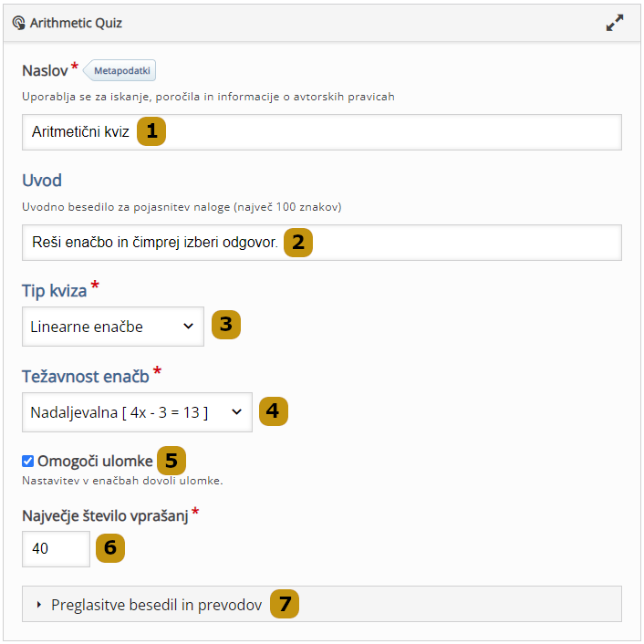The width and height of the screenshot is (644, 644).
Task: Click the Največje število vprašanj field
Action: [56, 548]
